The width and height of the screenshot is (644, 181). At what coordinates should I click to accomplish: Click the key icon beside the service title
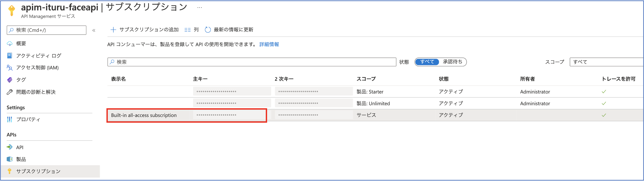(x=12, y=10)
